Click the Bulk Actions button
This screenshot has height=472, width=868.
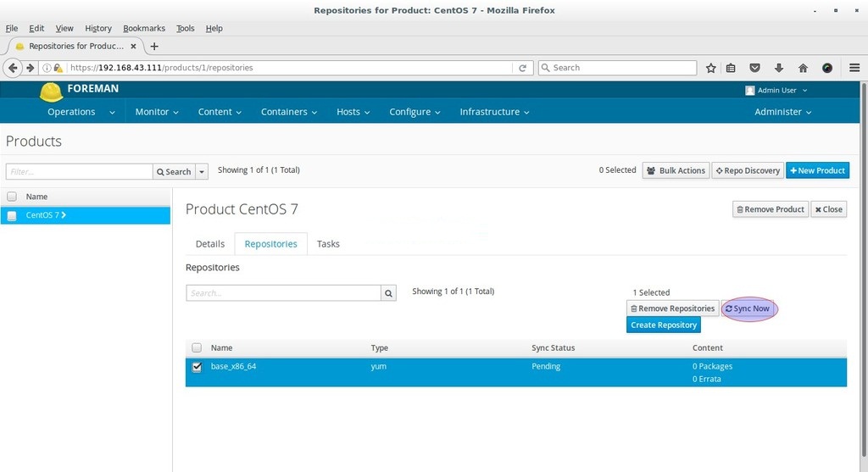click(676, 170)
